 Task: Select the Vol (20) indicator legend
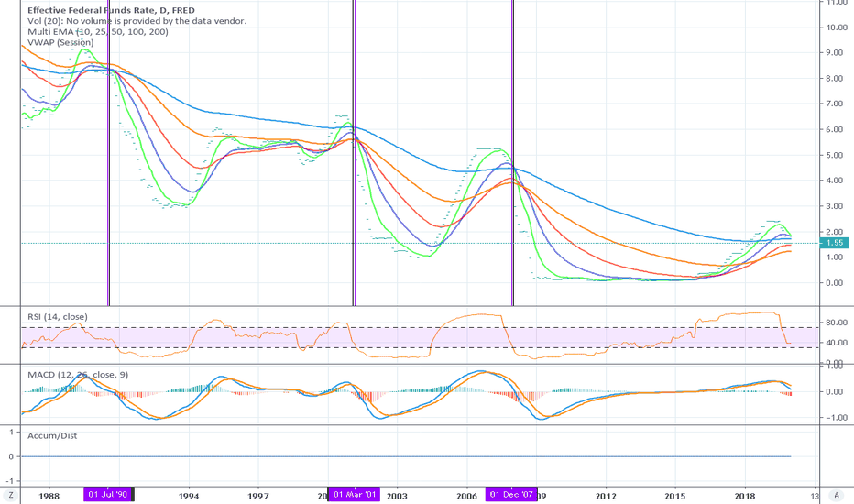coord(137,21)
